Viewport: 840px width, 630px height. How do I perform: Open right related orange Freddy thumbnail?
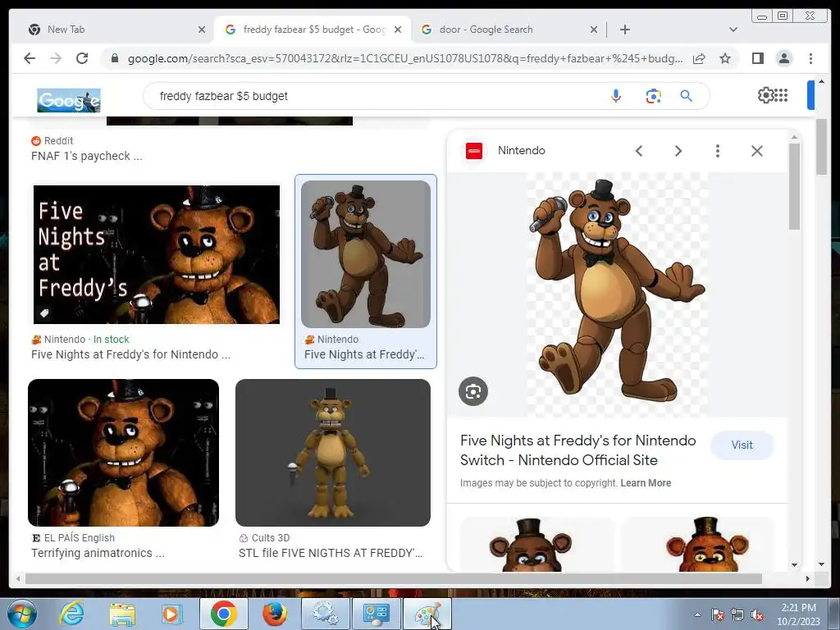click(x=697, y=545)
